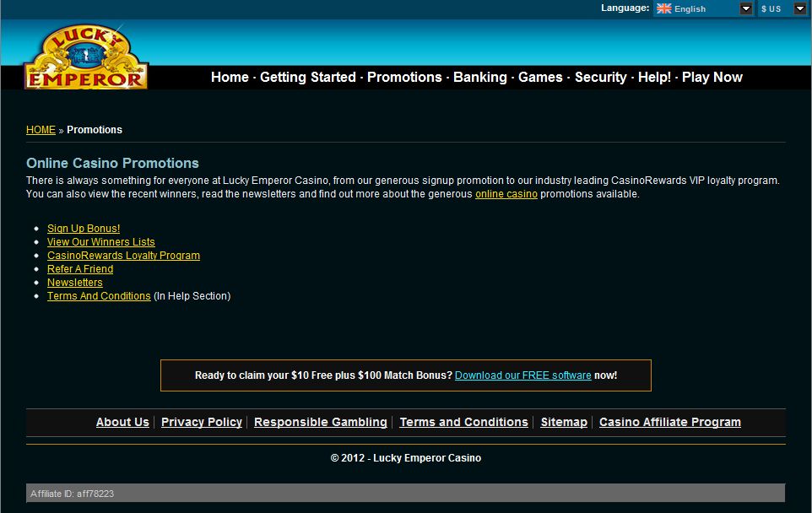The width and height of the screenshot is (812, 513).
Task: Open the About Us footer link
Action: tap(122, 422)
